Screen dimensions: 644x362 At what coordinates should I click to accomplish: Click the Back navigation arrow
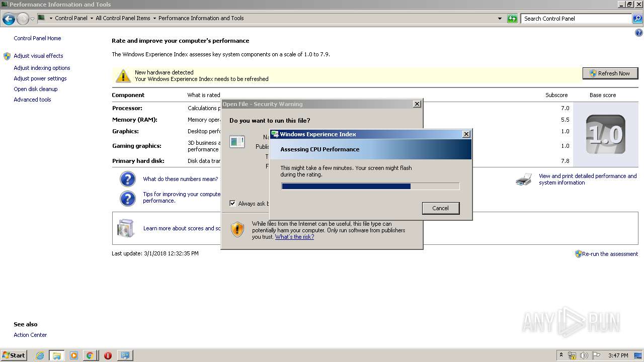9,19
